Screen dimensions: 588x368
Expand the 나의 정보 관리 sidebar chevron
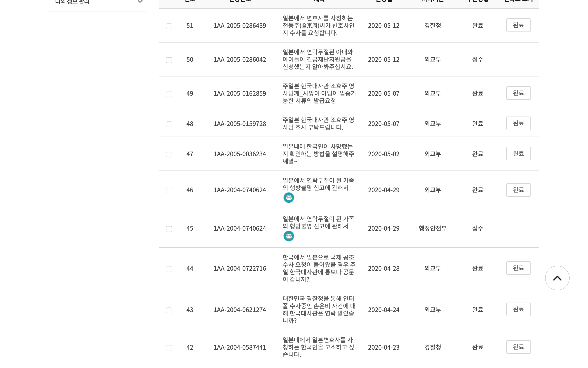coord(140,2)
